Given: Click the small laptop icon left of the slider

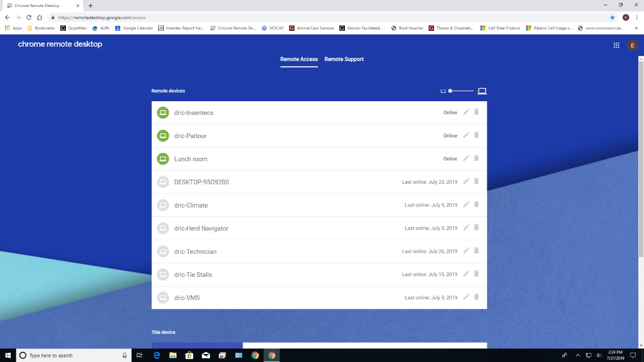Looking at the screenshot, I should (443, 90).
